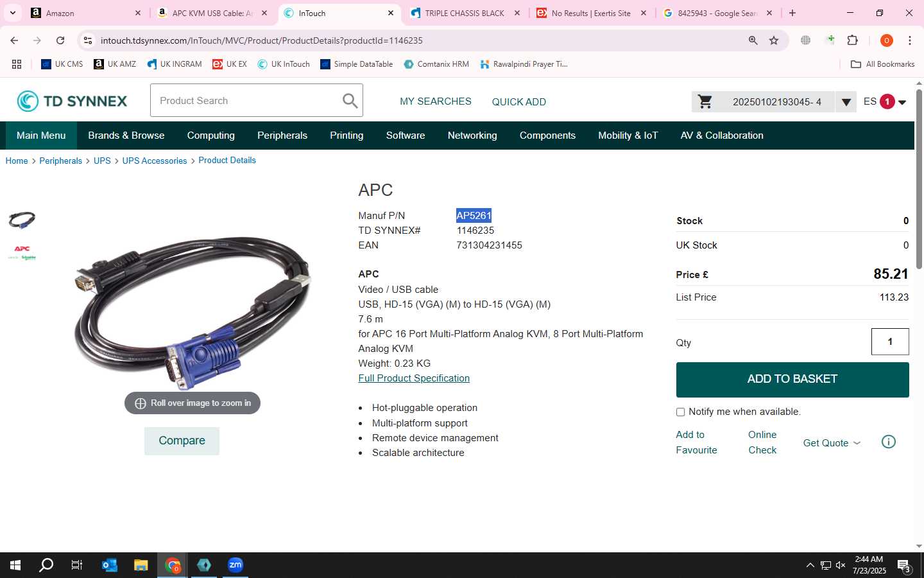Open the Computing menu
924x578 pixels.
(211, 136)
